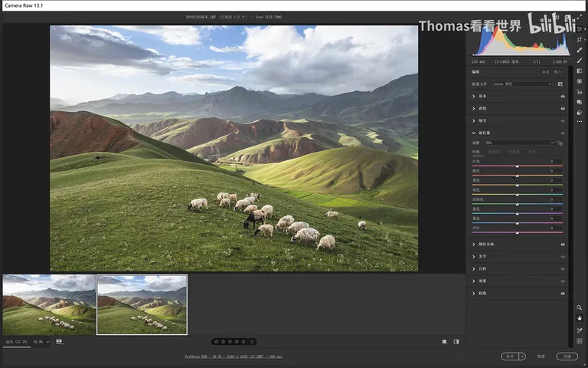Switch to the 饱和度 tab
This screenshot has height=368, width=588.
494,152
